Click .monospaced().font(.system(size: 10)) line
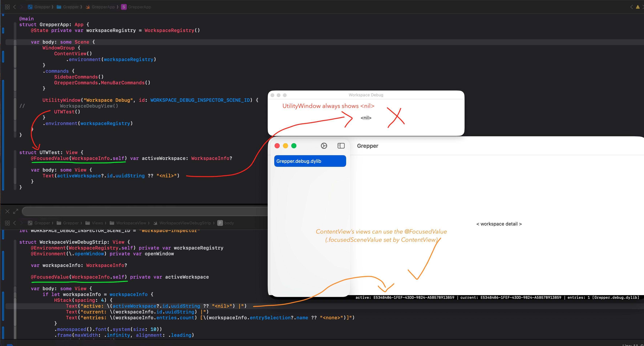The width and height of the screenshot is (644, 346). point(108,329)
